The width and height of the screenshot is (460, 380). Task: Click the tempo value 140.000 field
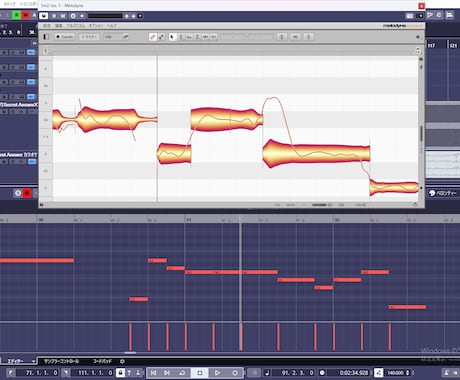[396, 373]
